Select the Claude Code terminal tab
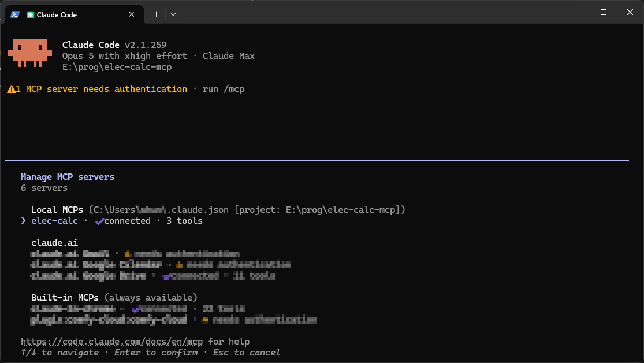This screenshot has width=644, height=363. tap(75, 14)
